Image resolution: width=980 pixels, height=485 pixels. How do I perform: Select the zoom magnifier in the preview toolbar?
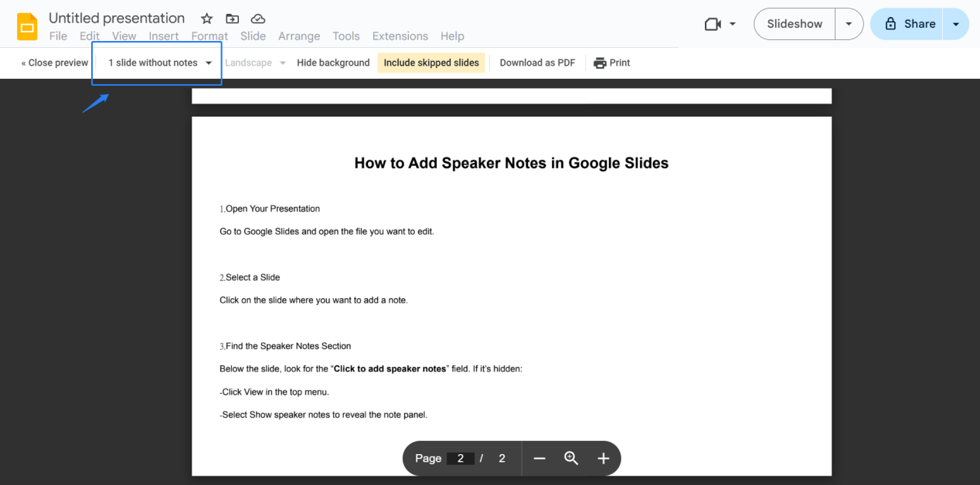tap(571, 458)
